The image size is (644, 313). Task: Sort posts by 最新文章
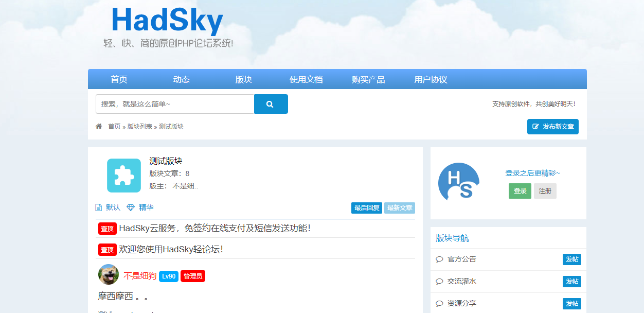coord(400,208)
